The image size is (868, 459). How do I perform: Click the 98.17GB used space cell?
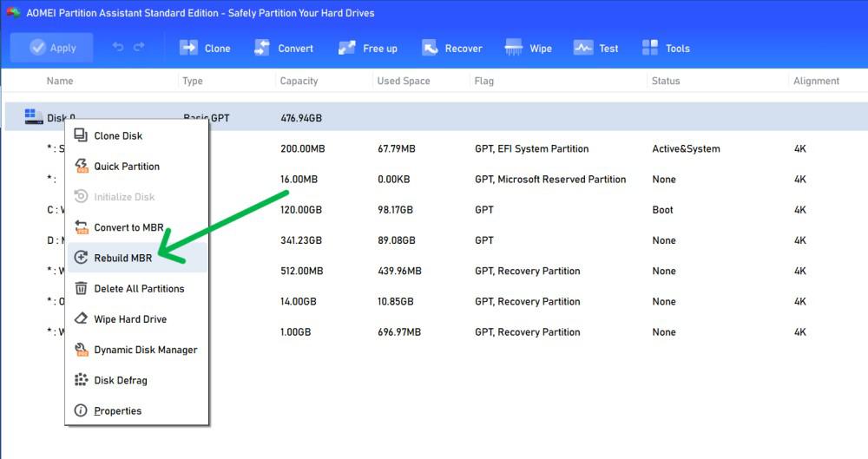coord(395,209)
